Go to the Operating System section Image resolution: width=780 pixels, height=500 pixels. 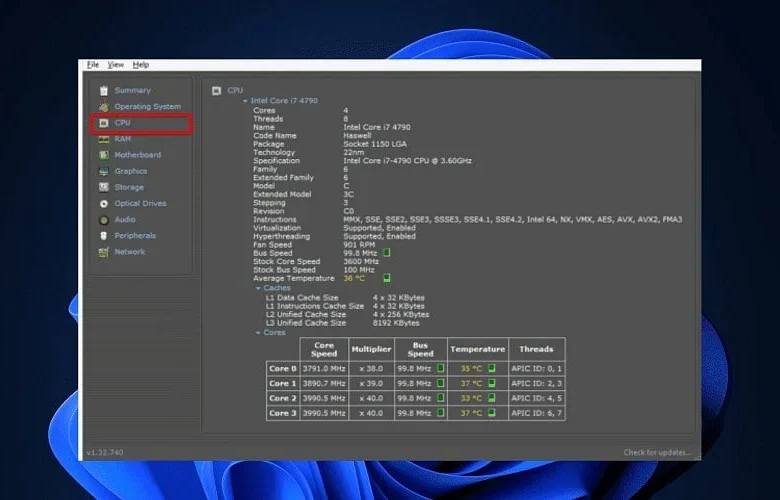click(x=148, y=106)
